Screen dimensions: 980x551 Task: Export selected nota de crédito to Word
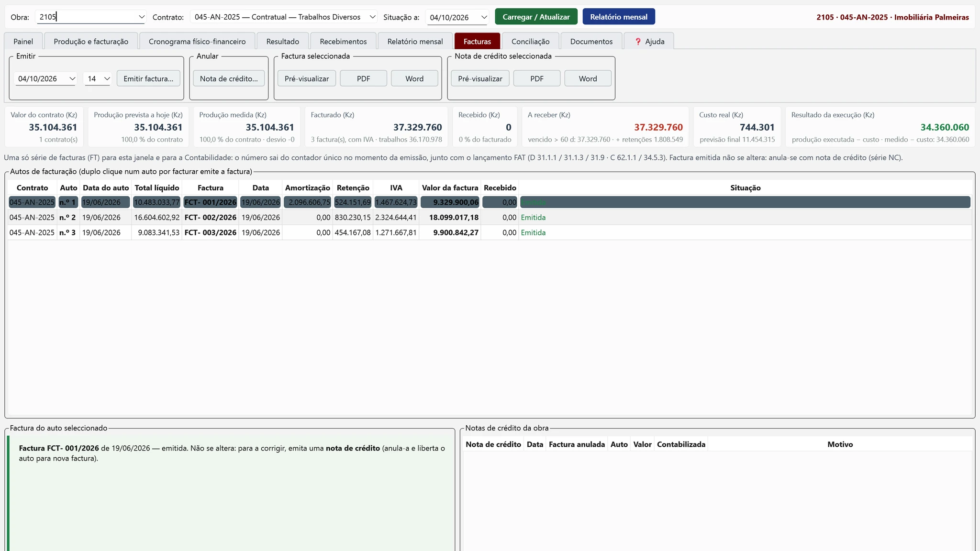588,78
